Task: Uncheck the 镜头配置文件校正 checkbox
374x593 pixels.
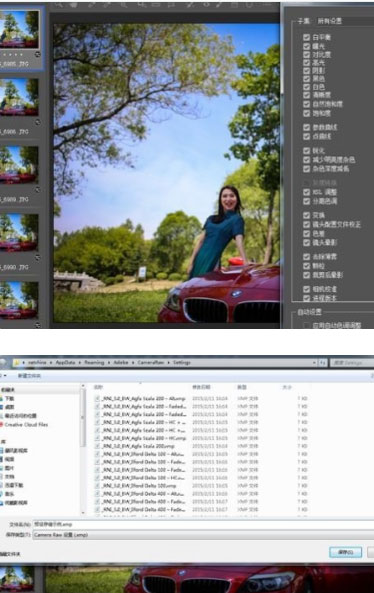Action: coord(306,224)
